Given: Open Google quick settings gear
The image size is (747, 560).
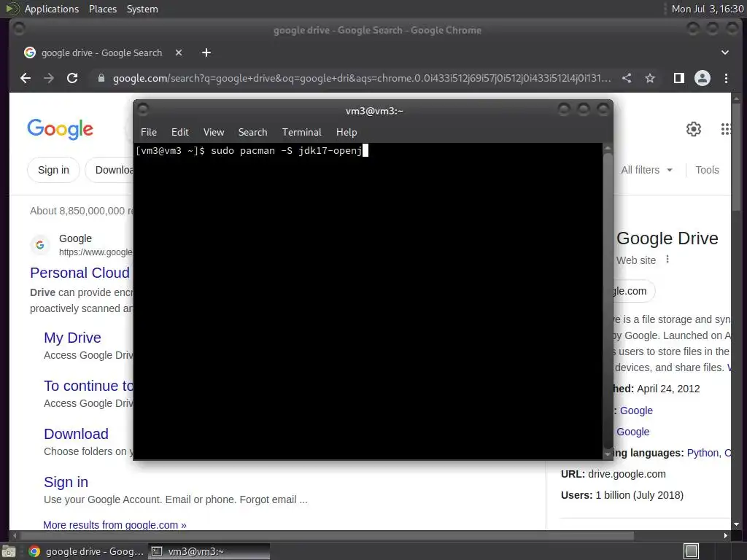Looking at the screenshot, I should [694, 129].
